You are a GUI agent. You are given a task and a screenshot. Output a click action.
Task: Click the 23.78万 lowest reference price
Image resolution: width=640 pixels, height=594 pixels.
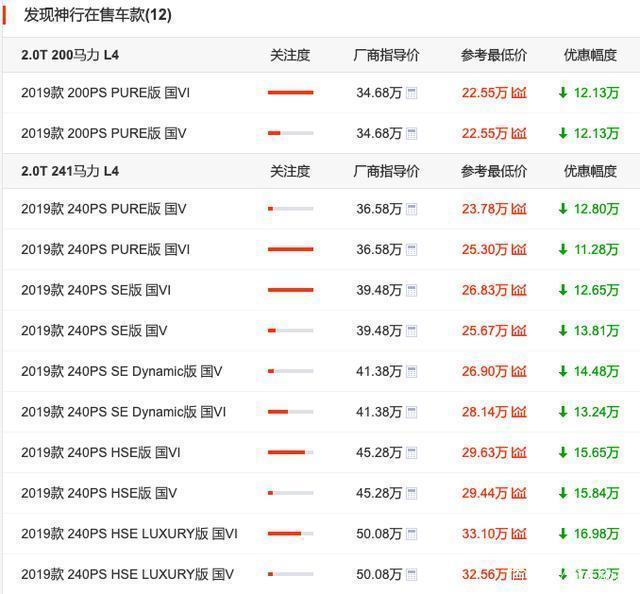pos(484,209)
